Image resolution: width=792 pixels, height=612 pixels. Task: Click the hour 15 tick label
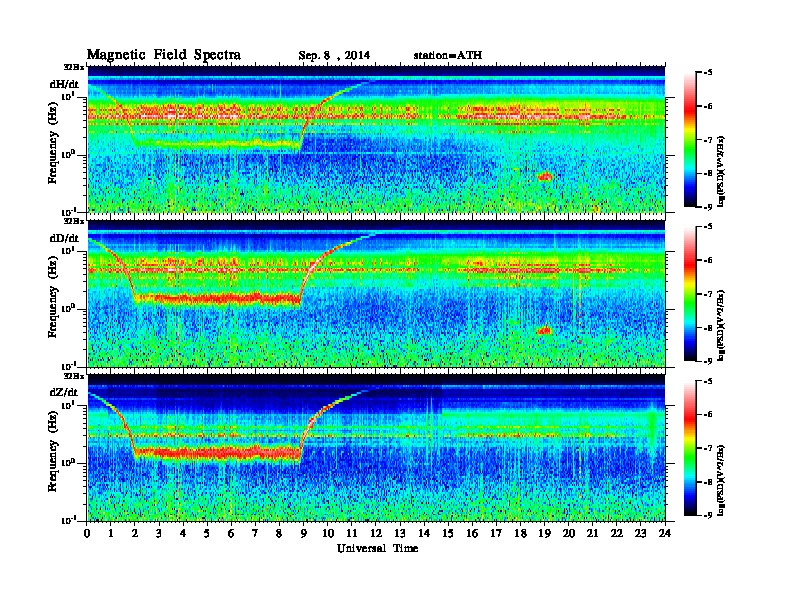tap(448, 533)
